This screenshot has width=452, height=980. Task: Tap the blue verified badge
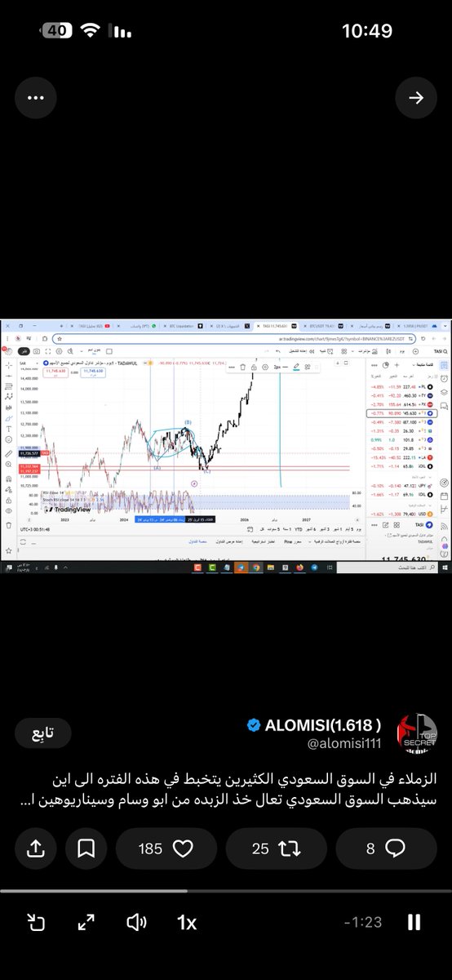(253, 726)
